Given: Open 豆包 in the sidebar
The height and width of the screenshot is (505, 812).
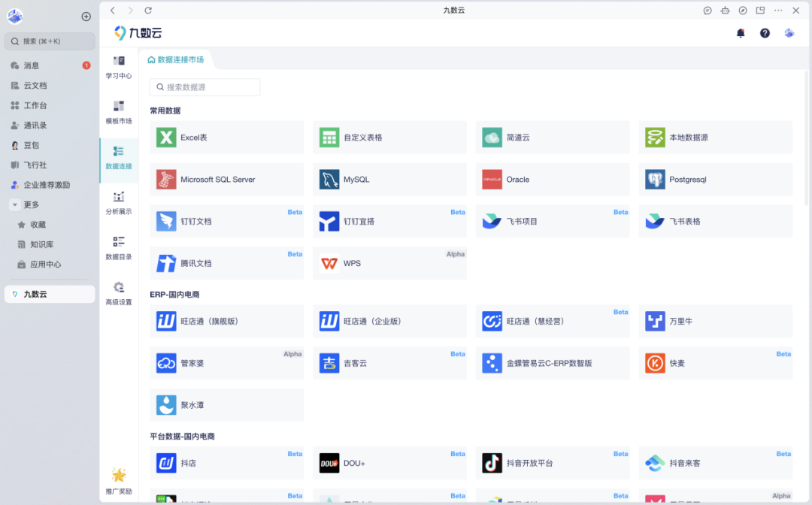Looking at the screenshot, I should (50, 145).
